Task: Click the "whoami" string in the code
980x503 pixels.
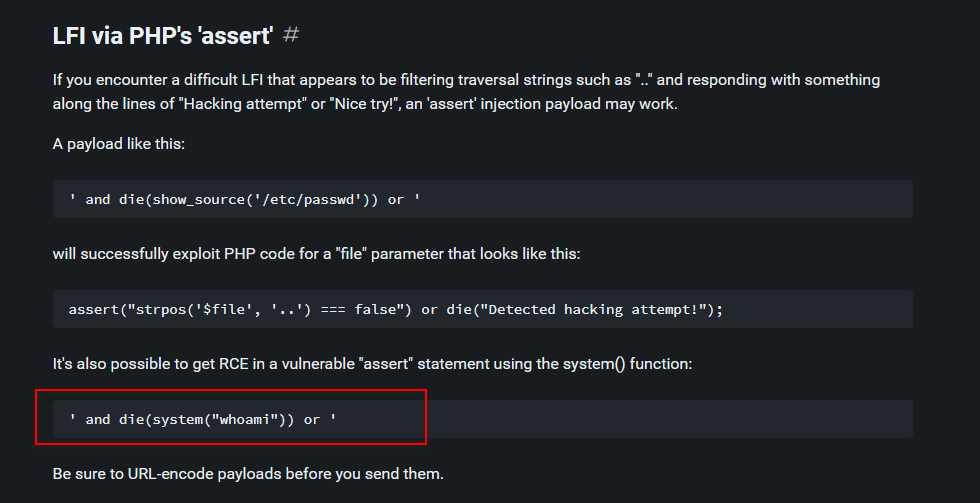Action: [242, 419]
